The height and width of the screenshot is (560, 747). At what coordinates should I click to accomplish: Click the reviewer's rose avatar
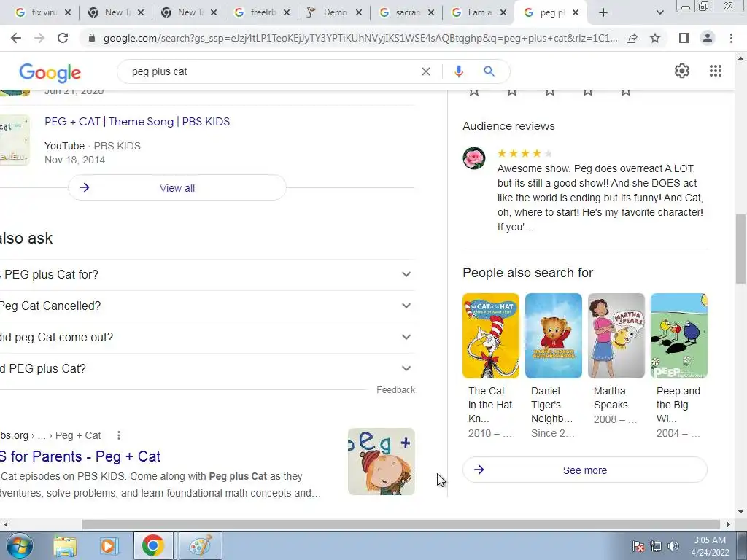[x=474, y=158]
